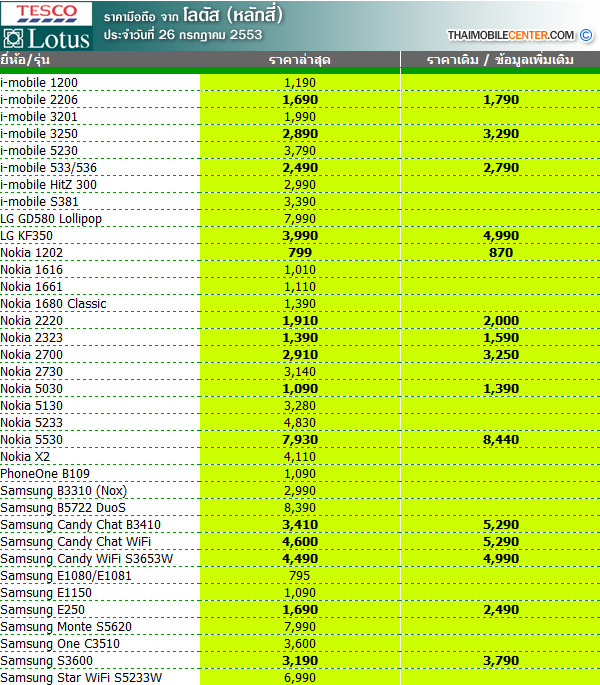Screen dimensions: 600x685
Task: Open the THAIMOBILECENTER.COM link
Action: 510,35
